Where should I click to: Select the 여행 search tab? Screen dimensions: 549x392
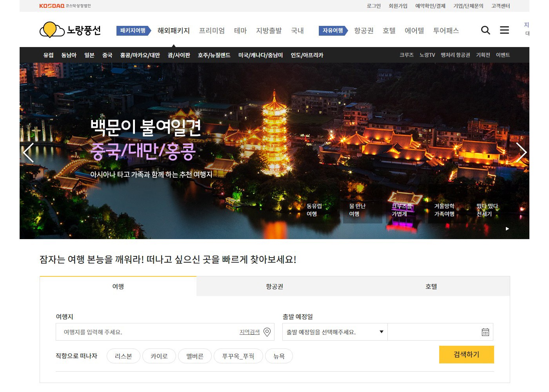click(x=118, y=287)
